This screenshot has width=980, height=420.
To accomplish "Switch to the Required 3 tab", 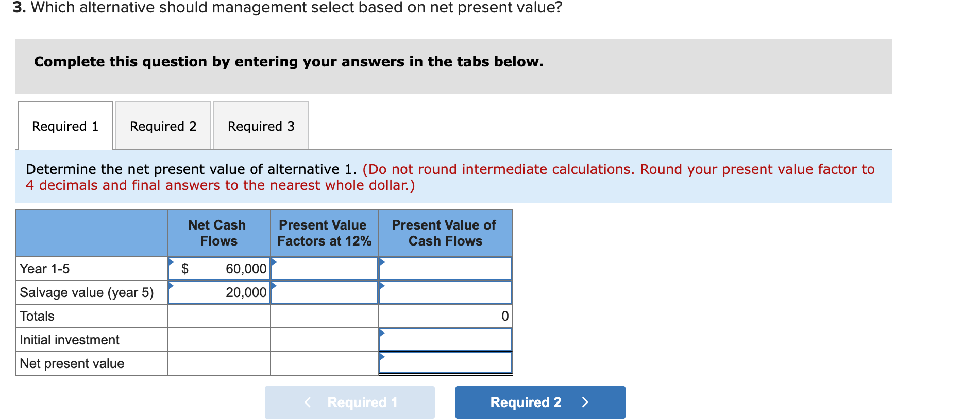I will tap(261, 126).
